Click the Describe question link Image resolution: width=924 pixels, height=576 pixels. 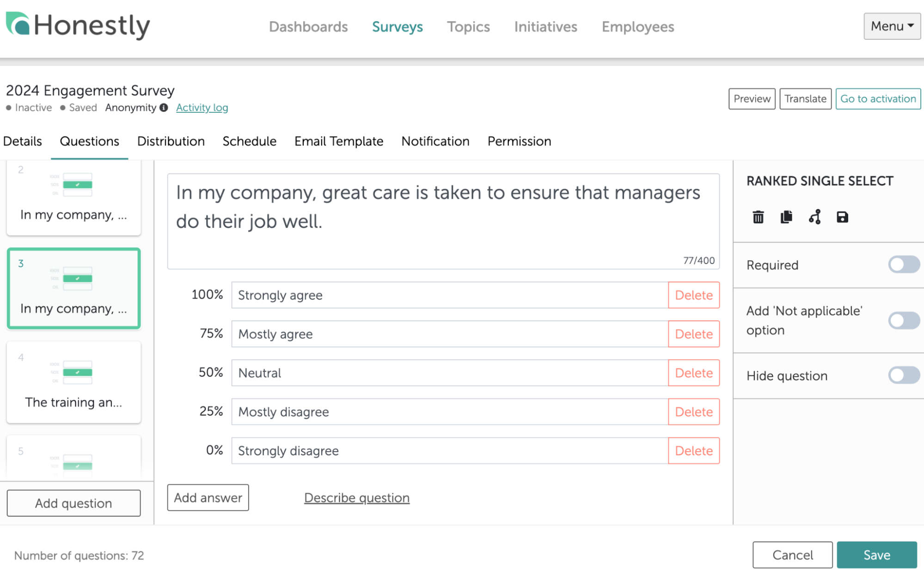tap(356, 498)
